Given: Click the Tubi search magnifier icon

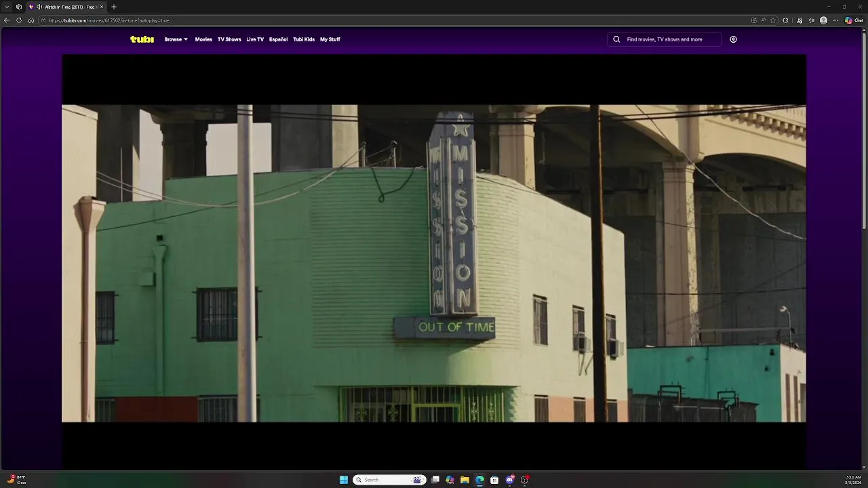Looking at the screenshot, I should point(616,39).
